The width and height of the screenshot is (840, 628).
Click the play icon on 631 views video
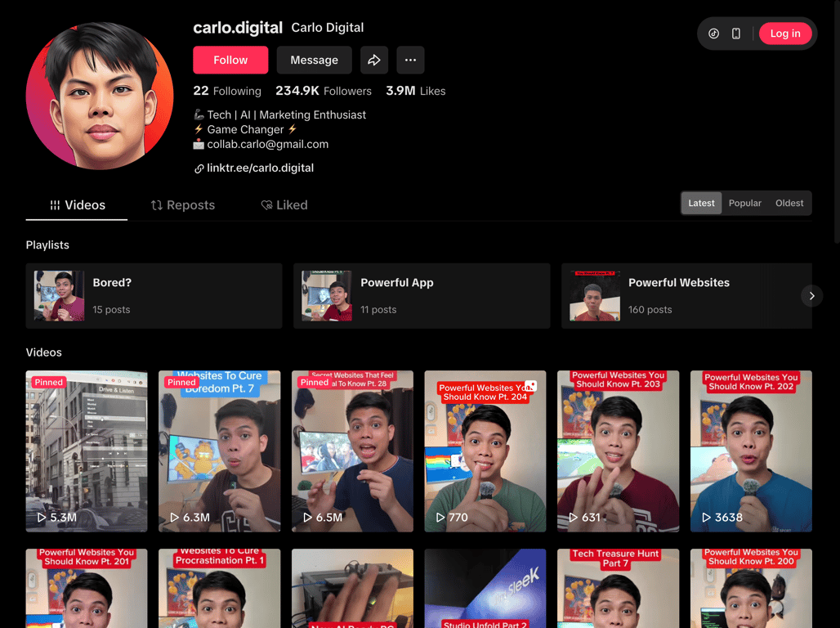tap(573, 518)
